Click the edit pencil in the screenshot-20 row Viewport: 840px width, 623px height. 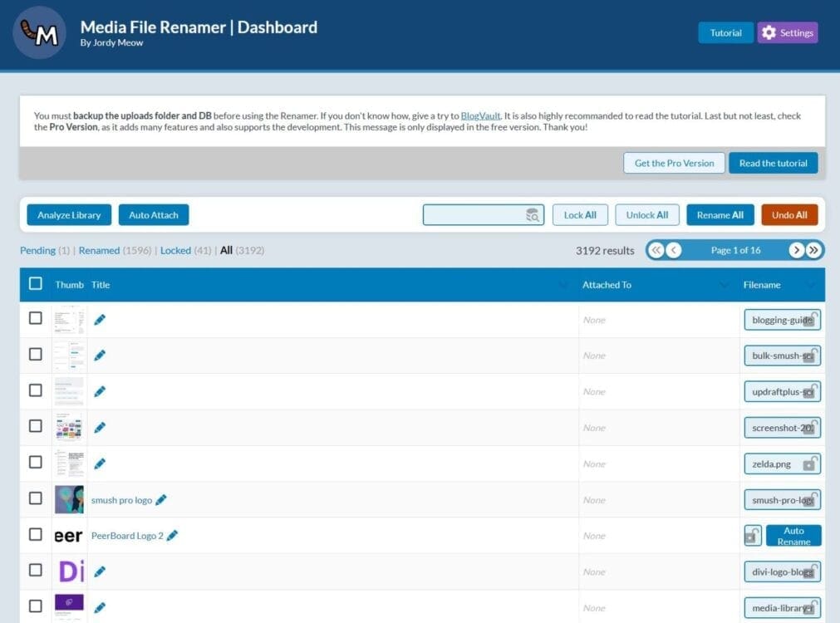pos(100,428)
